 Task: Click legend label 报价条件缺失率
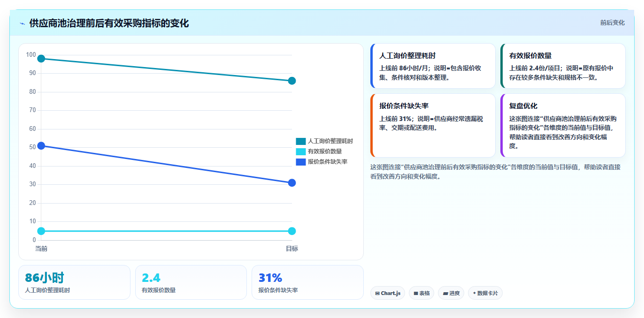[328, 162]
